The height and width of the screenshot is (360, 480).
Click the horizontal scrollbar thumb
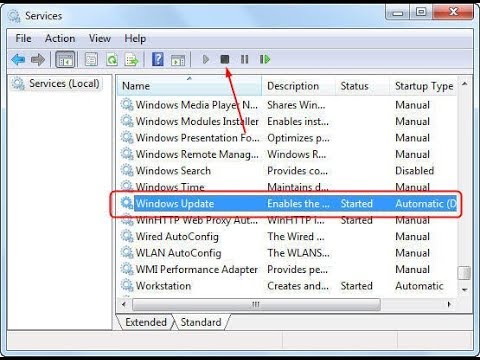click(x=256, y=304)
